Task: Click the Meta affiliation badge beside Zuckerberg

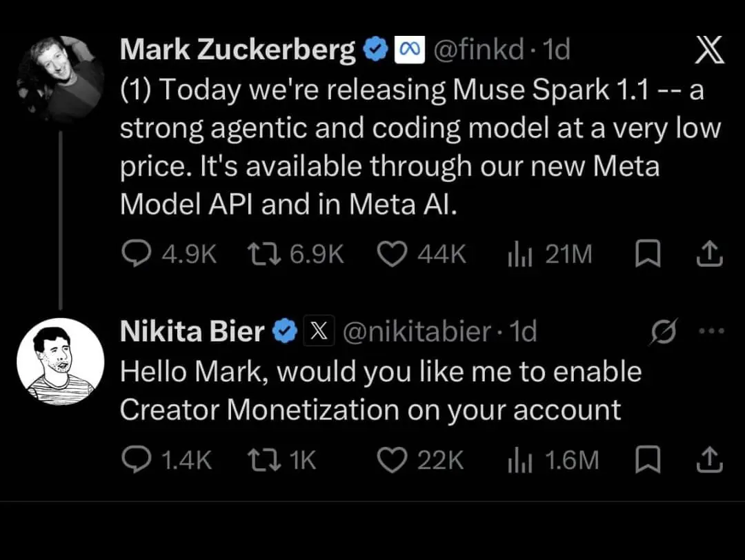Action: (410, 50)
